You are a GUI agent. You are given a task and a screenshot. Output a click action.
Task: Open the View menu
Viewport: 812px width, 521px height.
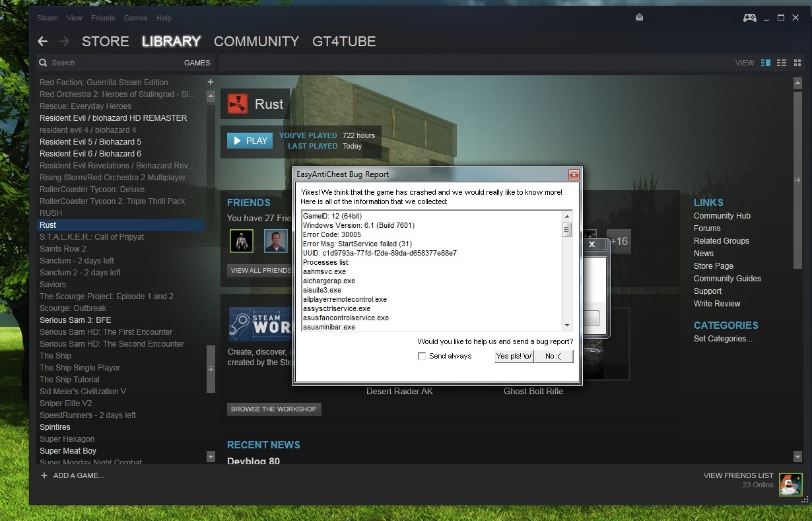pyautogui.click(x=75, y=18)
